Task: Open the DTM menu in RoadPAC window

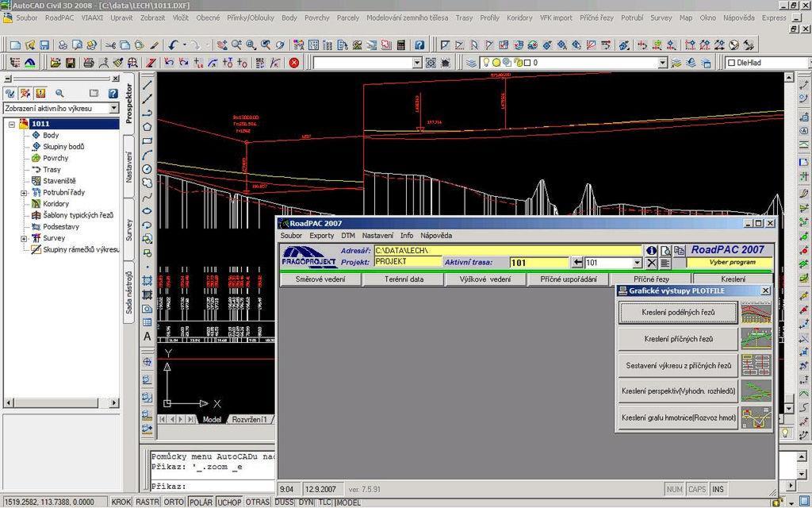Action: [348, 235]
